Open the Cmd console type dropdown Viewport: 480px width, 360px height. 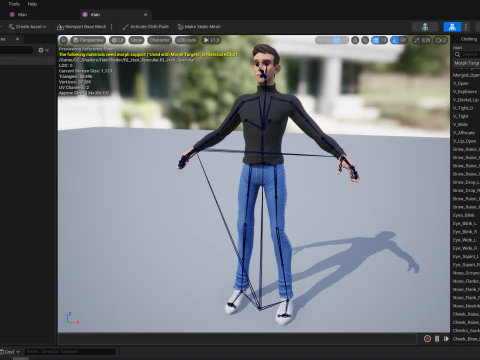[x=10, y=352]
